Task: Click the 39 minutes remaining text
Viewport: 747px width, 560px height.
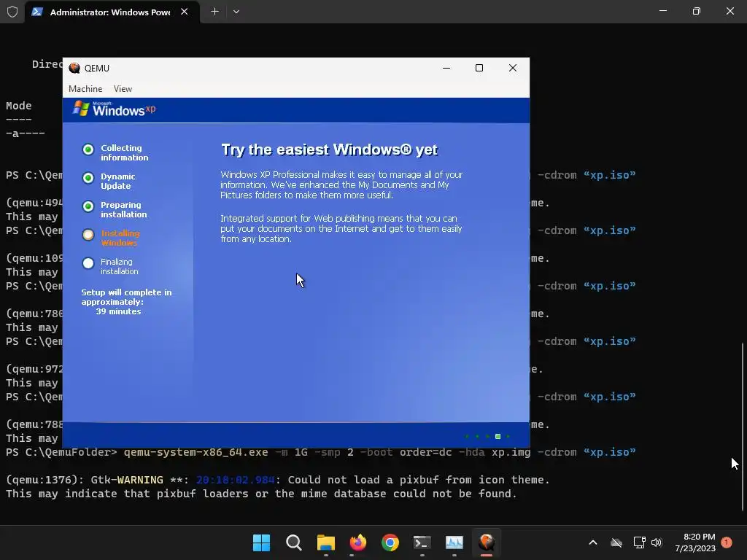Action: click(118, 311)
